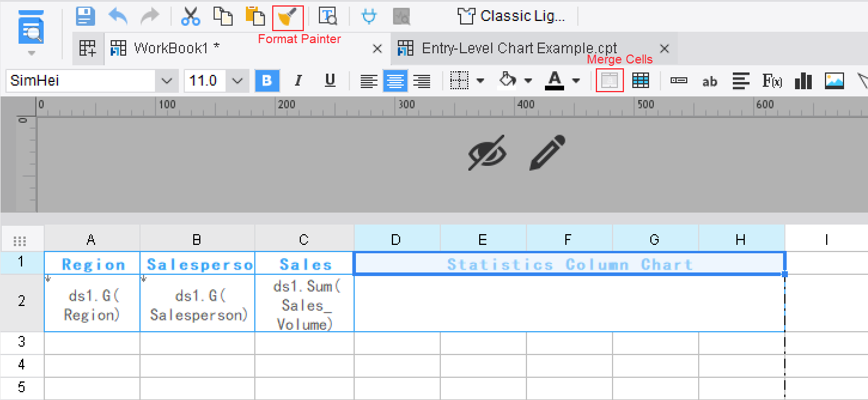Insert a formula with the F(x) icon

(x=772, y=80)
